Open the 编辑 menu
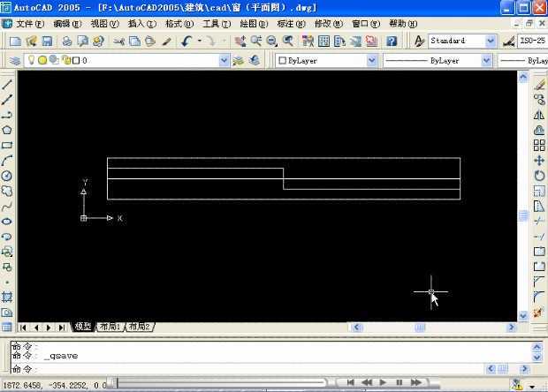 pos(67,24)
